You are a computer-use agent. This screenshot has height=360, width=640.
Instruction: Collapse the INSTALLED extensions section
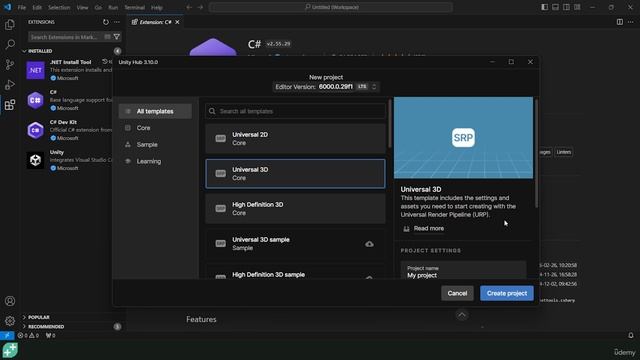coord(40,51)
